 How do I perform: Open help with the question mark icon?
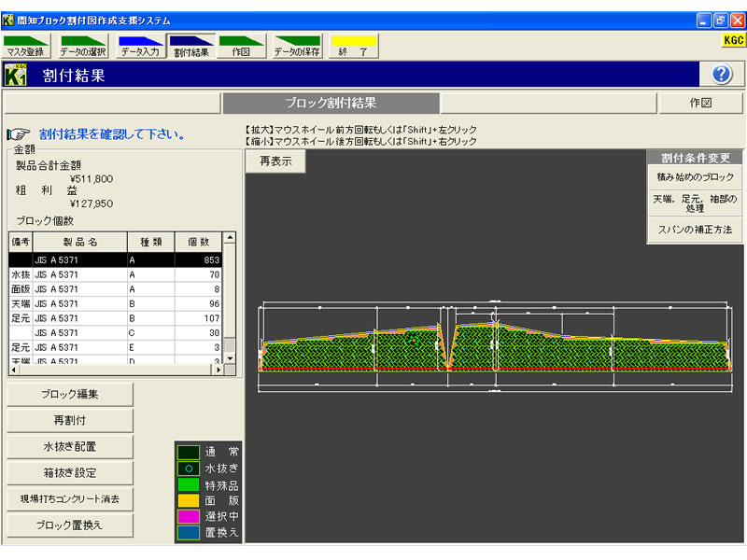click(721, 75)
